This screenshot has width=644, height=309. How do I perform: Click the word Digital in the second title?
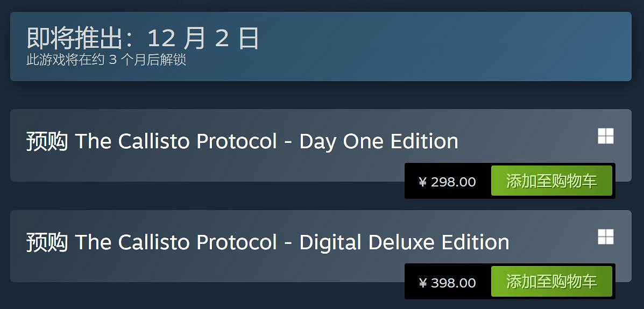coord(330,242)
